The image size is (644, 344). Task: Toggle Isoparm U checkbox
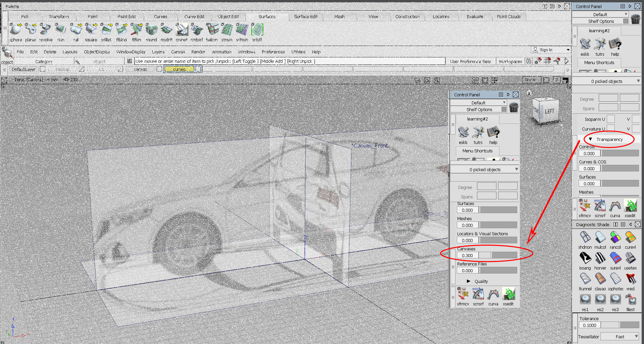(611, 119)
